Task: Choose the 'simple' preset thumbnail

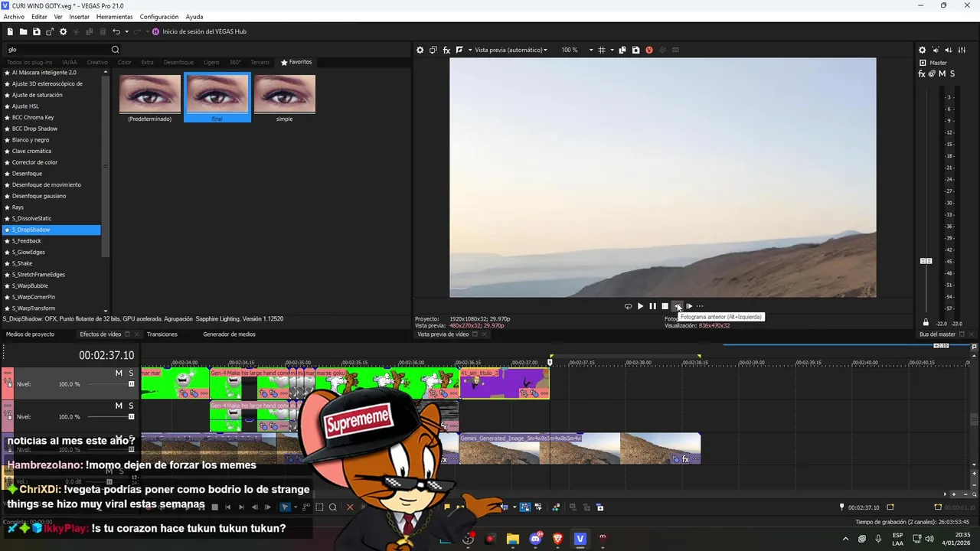Action: pyautogui.click(x=284, y=98)
